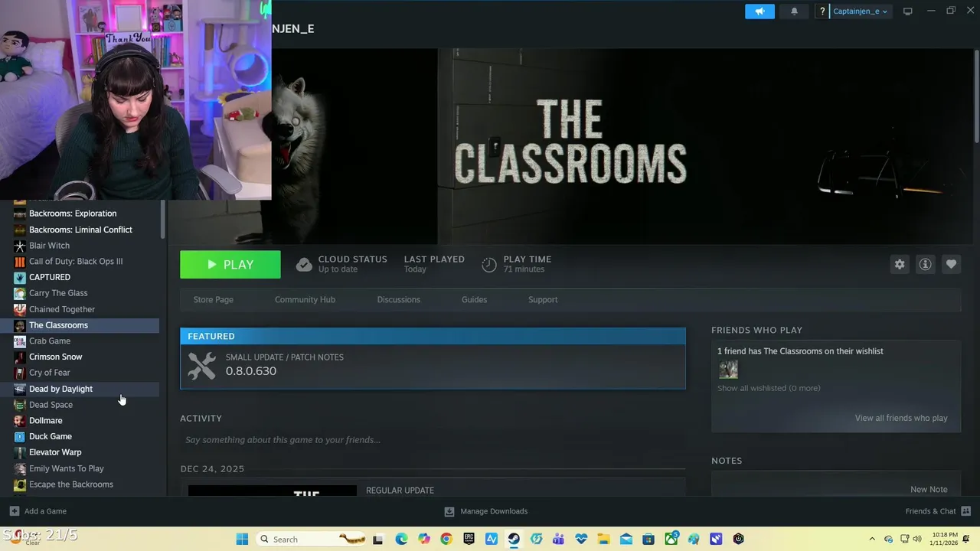The width and height of the screenshot is (980, 551).
Task: Click the Cloud Status checkmark icon
Action: tap(304, 265)
